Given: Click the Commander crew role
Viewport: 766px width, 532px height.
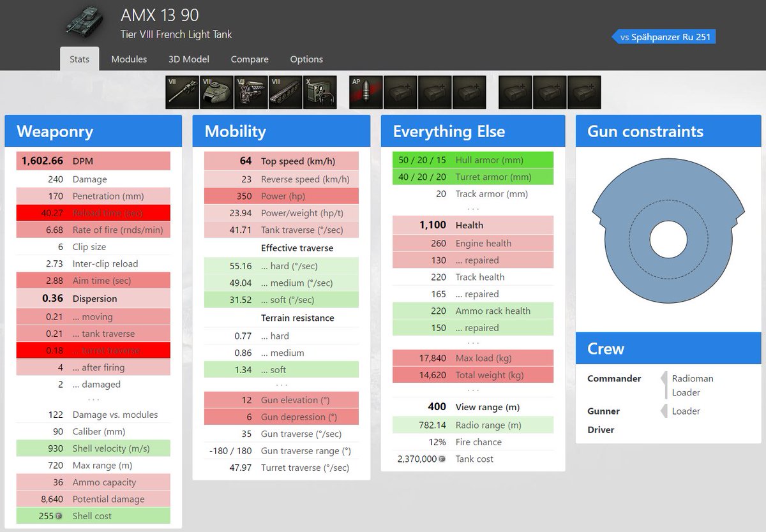Looking at the screenshot, I should 614,378.
